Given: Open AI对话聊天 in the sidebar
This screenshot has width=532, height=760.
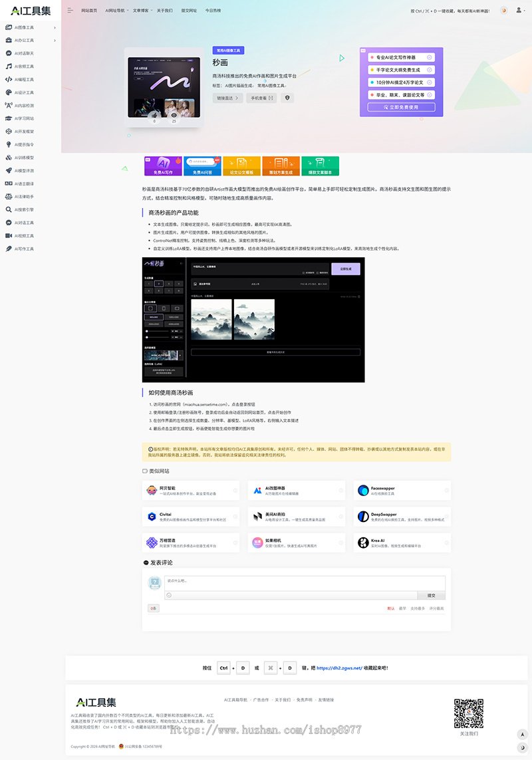Looking at the screenshot, I should [x=24, y=53].
